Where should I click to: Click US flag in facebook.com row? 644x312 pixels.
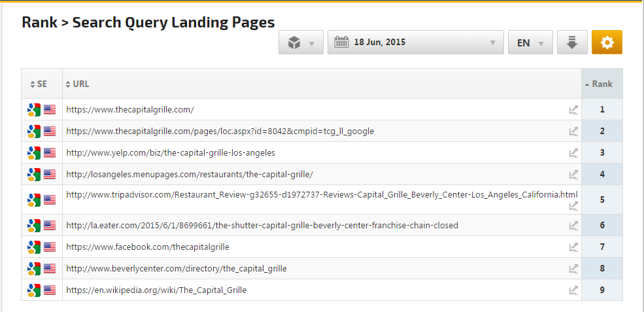(50, 247)
